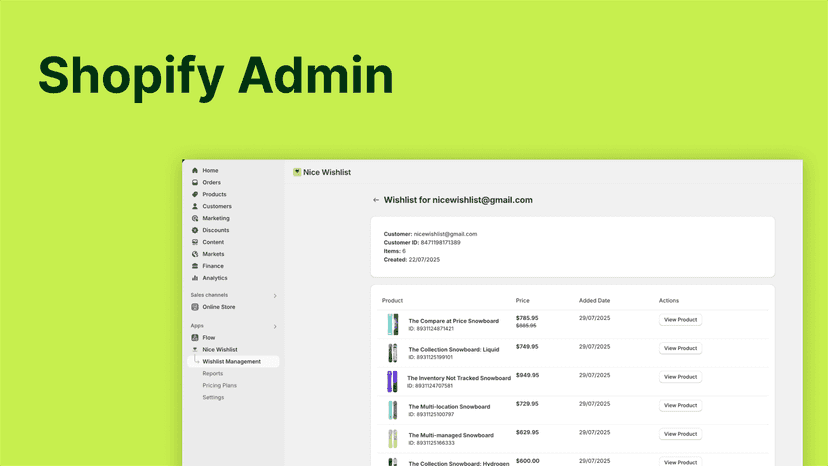Click the Online Store icon
Image resolution: width=828 pixels, height=466 pixels.
tap(195, 307)
